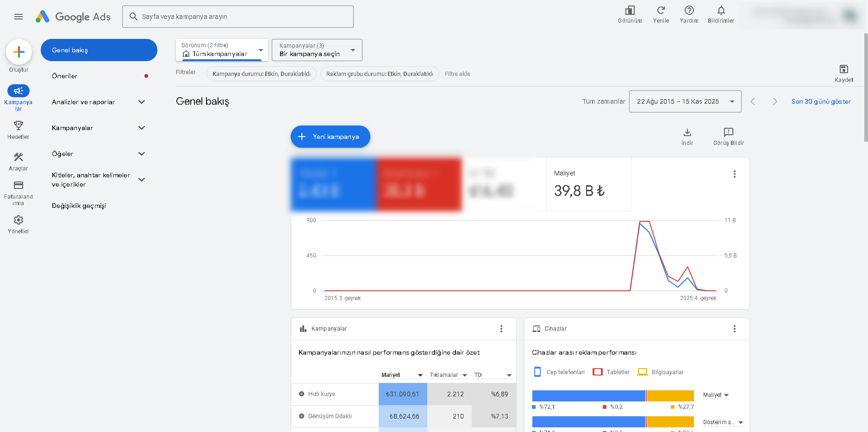This screenshot has width=868, height=432.
Task: Click the campaign search field
Action: tap(238, 17)
